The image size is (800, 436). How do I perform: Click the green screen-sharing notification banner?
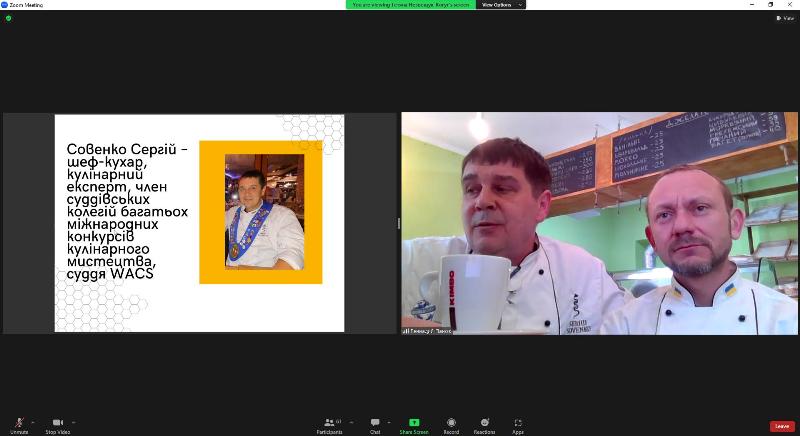(x=411, y=5)
